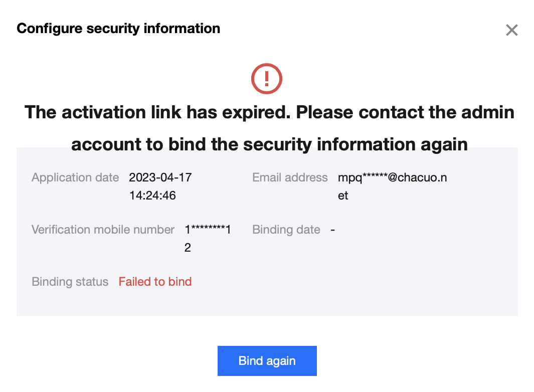The width and height of the screenshot is (534, 392).
Task: Click 'The activation link' heading text
Action: tap(103, 112)
